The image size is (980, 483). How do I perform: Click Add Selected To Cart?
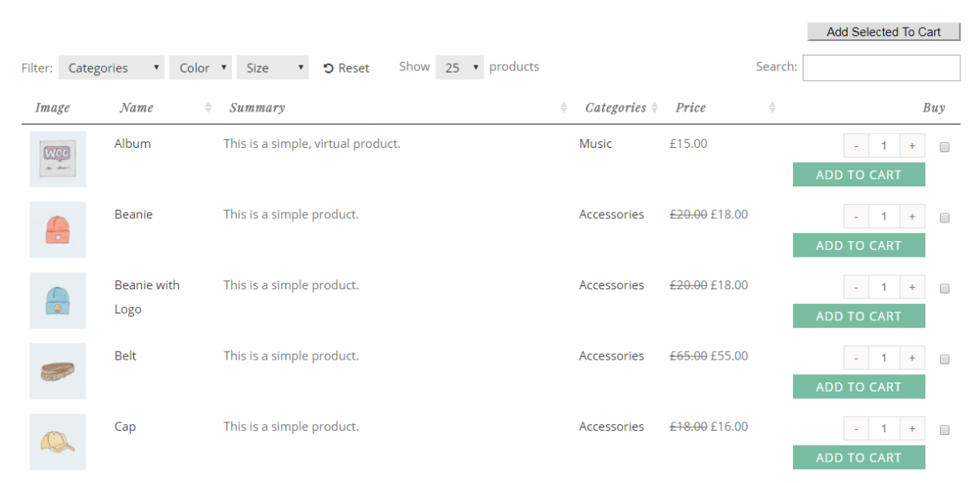(x=884, y=32)
